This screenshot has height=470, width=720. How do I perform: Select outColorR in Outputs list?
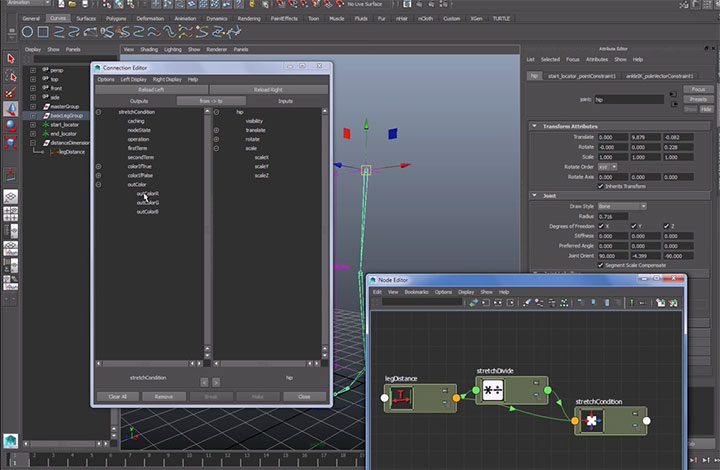pyautogui.click(x=147, y=194)
